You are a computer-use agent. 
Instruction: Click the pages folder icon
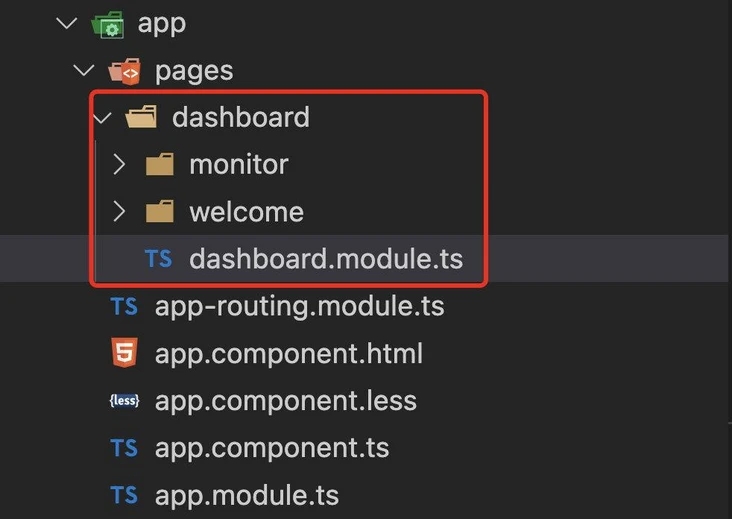tap(124, 71)
